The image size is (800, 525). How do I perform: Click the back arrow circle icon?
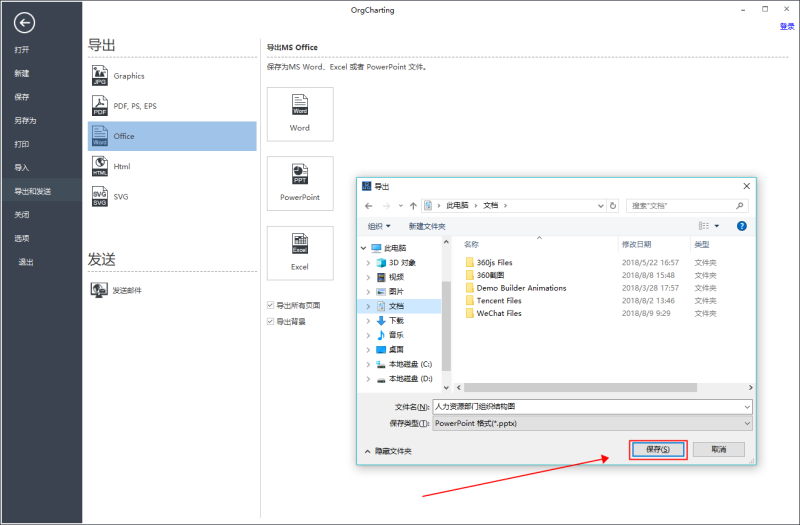point(25,23)
